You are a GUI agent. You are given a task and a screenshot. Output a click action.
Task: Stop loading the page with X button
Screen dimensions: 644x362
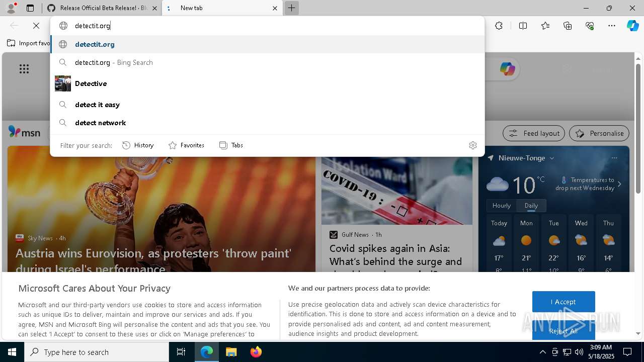(36, 26)
